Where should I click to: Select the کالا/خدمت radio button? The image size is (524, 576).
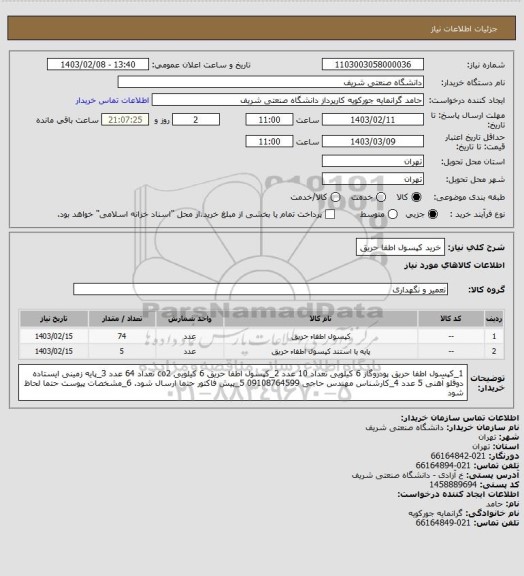pyautogui.click(x=335, y=197)
